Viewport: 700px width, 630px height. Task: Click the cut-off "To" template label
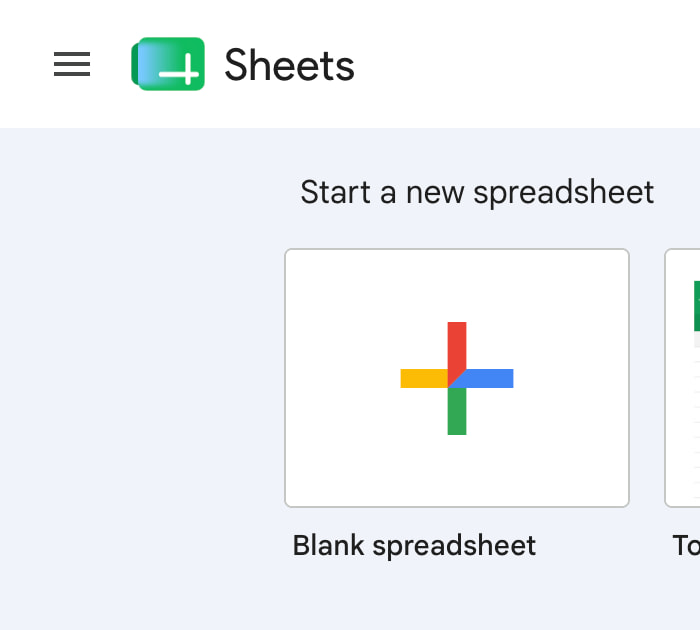[686, 546]
